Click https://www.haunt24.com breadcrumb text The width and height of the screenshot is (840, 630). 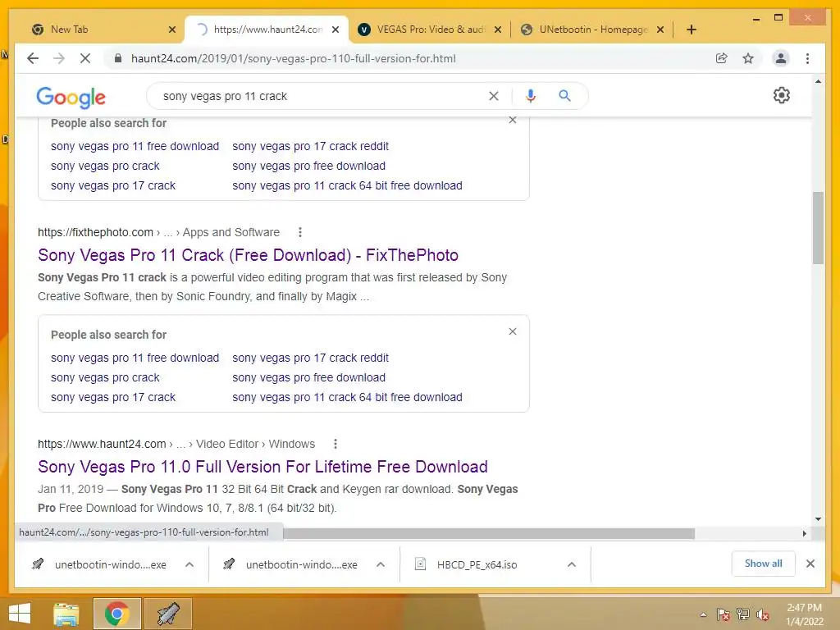click(102, 444)
